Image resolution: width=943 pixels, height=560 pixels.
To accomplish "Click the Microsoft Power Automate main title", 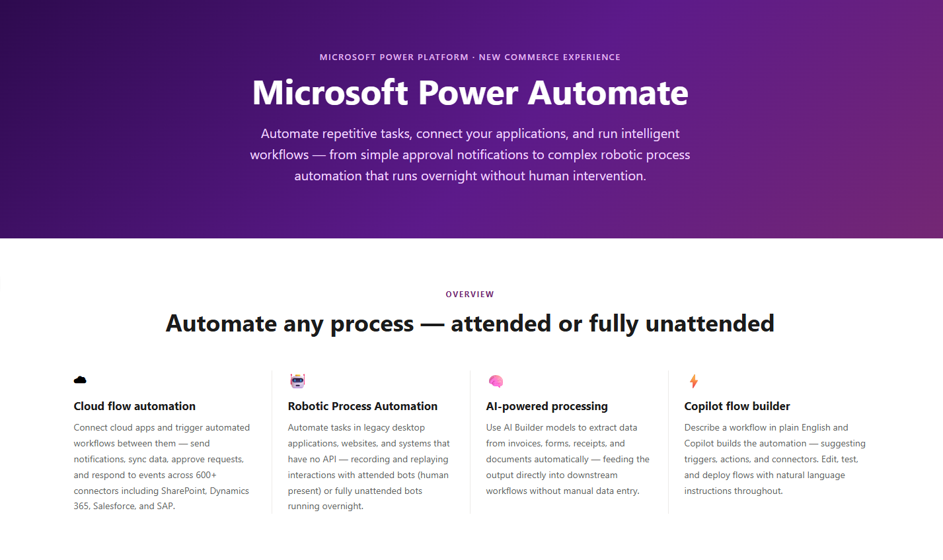I will click(470, 92).
